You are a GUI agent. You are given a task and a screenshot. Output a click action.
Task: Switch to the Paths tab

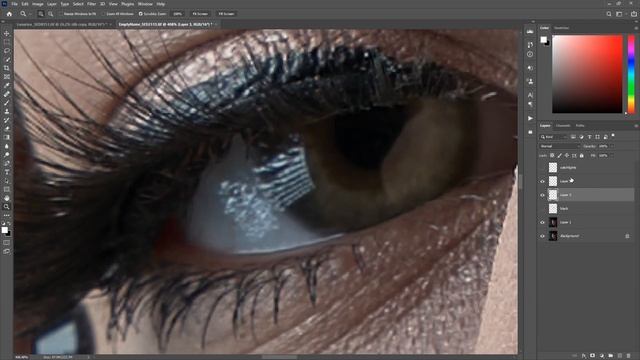click(580, 126)
